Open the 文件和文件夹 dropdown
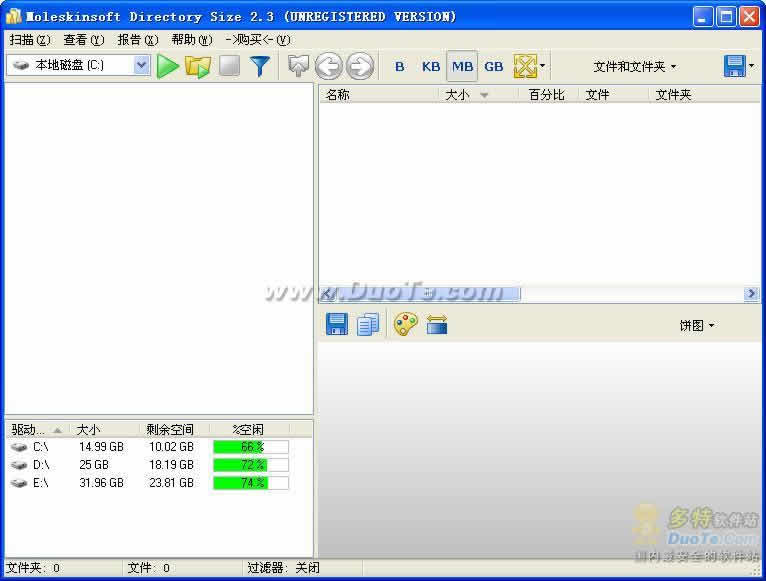The image size is (766, 581). 634,66
